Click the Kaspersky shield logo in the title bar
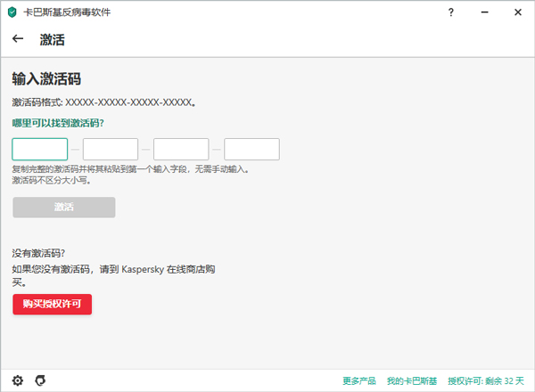This screenshot has height=392, width=535. pos(12,12)
